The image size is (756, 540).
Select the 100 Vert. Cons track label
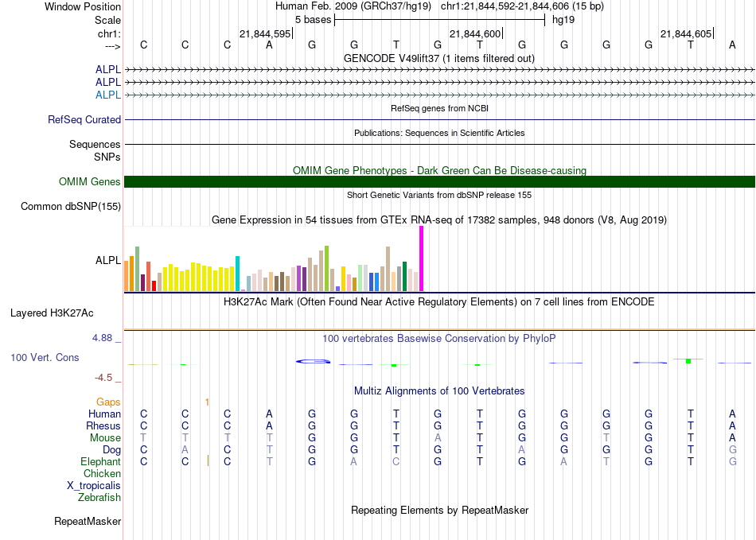(45, 358)
